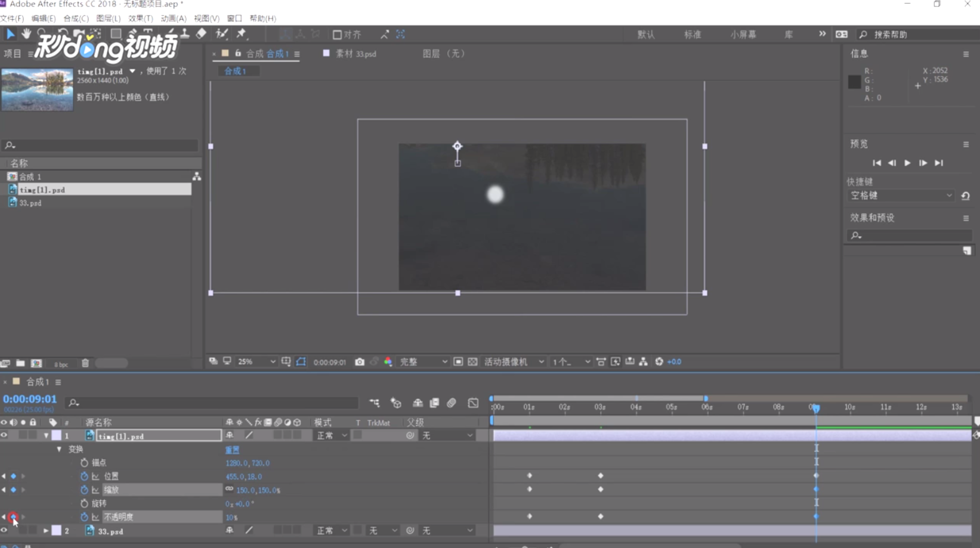
Task: Open the 25% magnification dropdown
Action: click(x=256, y=362)
